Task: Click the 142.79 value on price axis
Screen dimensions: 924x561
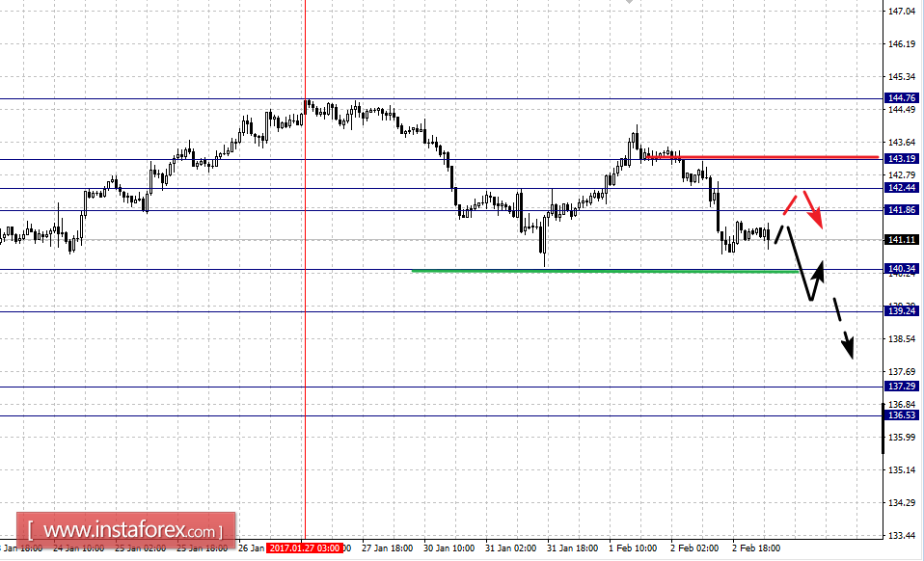Action: click(902, 174)
